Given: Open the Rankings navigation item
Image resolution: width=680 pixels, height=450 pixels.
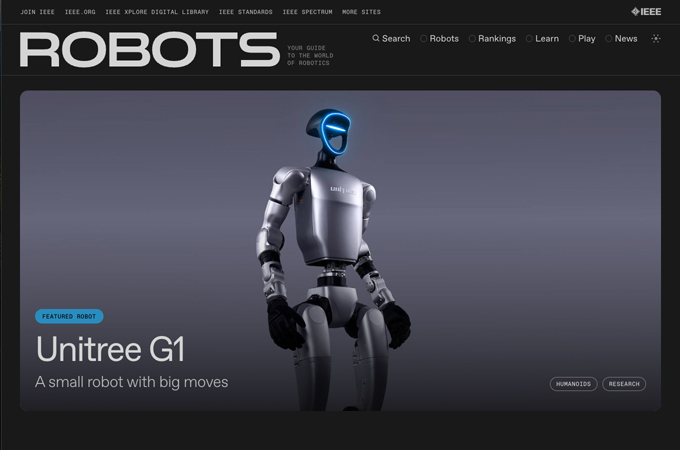Looking at the screenshot, I should pyautogui.click(x=492, y=39).
